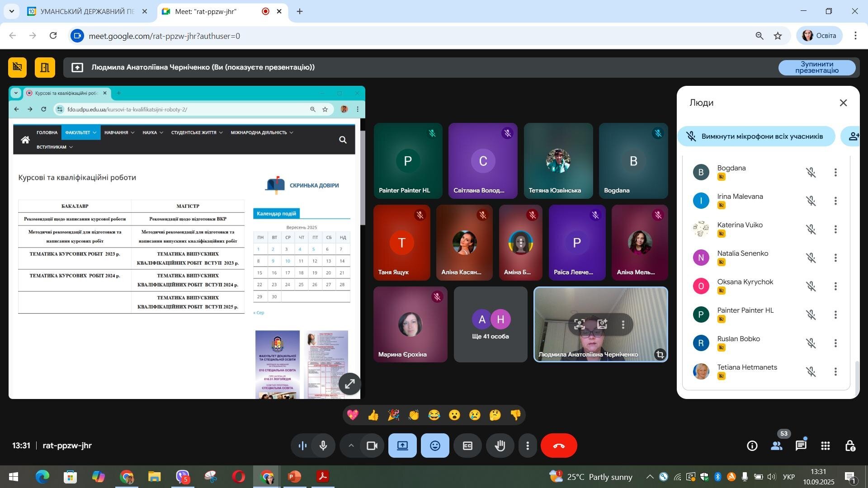Raise hand using the hand icon
This screenshot has height=488, width=868.
pyautogui.click(x=500, y=446)
